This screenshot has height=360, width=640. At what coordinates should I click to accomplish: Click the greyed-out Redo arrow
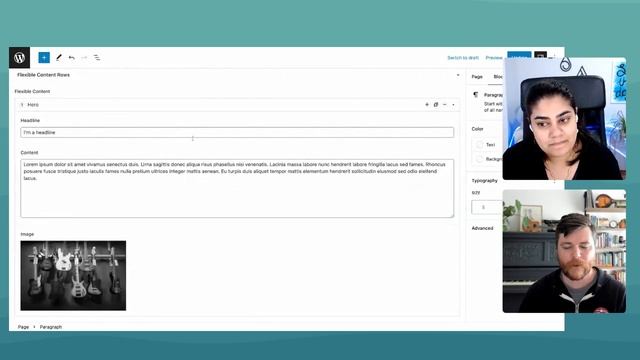click(x=84, y=58)
